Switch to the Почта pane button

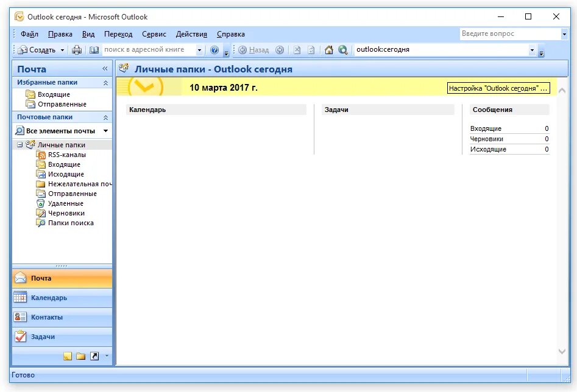coord(62,278)
